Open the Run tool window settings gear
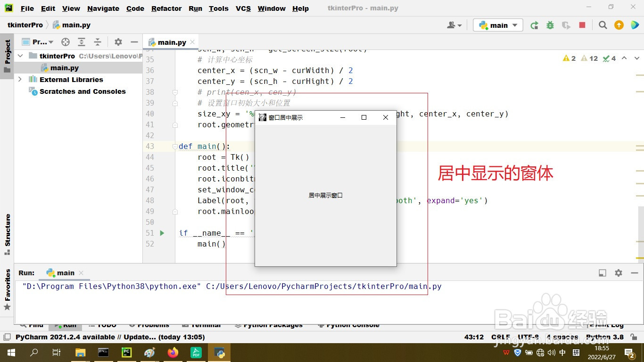 coord(618,272)
